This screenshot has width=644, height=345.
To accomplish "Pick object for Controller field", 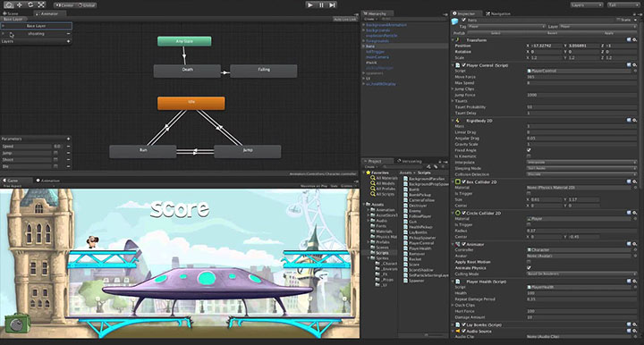I will [635, 249].
